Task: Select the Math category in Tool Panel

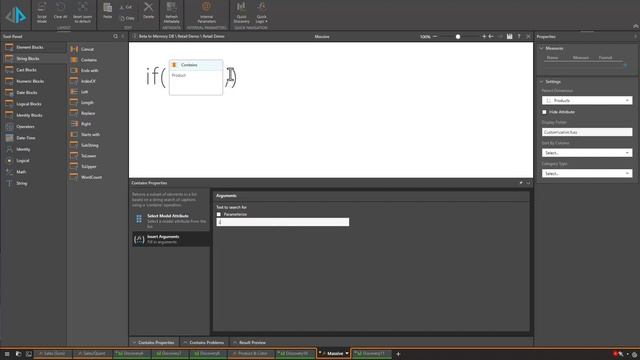Action: [x=34, y=172]
